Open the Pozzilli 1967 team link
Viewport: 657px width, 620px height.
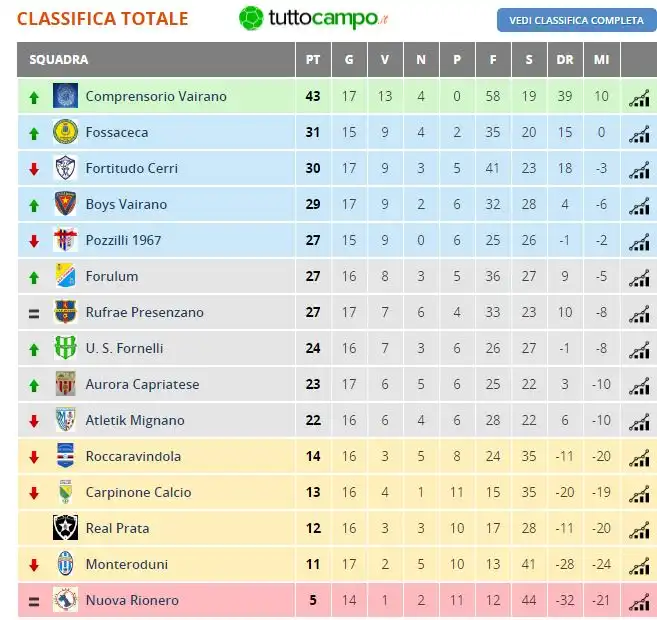coord(123,240)
